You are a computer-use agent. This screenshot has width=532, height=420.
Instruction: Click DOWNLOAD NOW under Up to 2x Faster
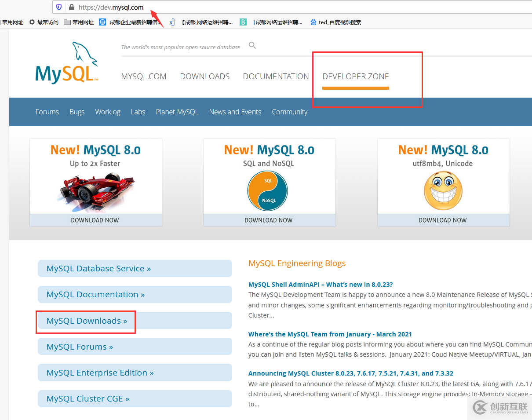[x=95, y=220]
